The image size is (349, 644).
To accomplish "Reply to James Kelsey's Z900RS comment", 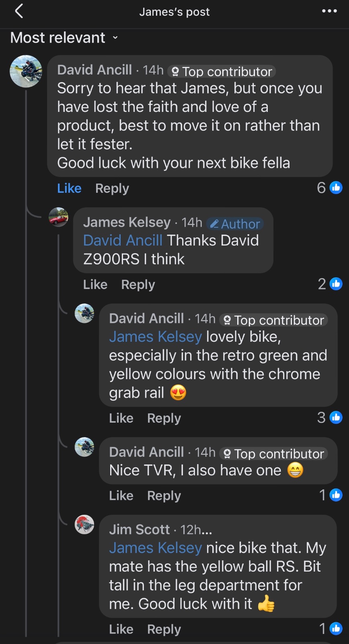I will tap(138, 285).
